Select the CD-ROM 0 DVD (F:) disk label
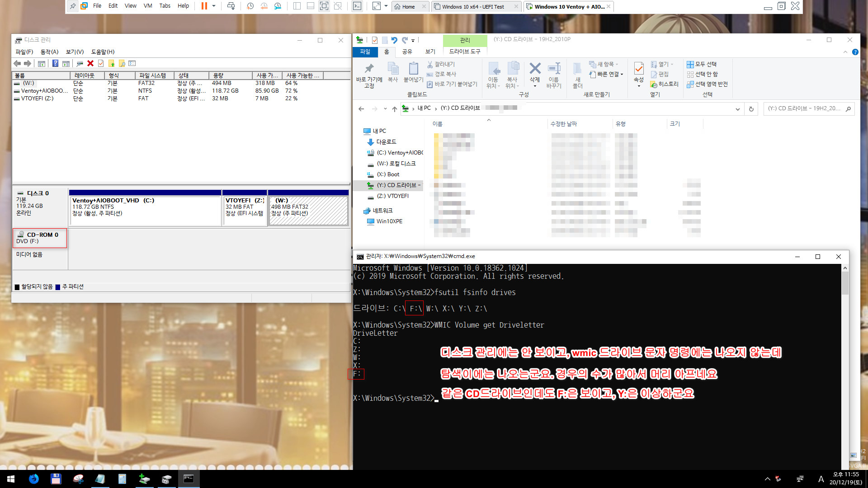The width and height of the screenshot is (868, 488). (40, 238)
